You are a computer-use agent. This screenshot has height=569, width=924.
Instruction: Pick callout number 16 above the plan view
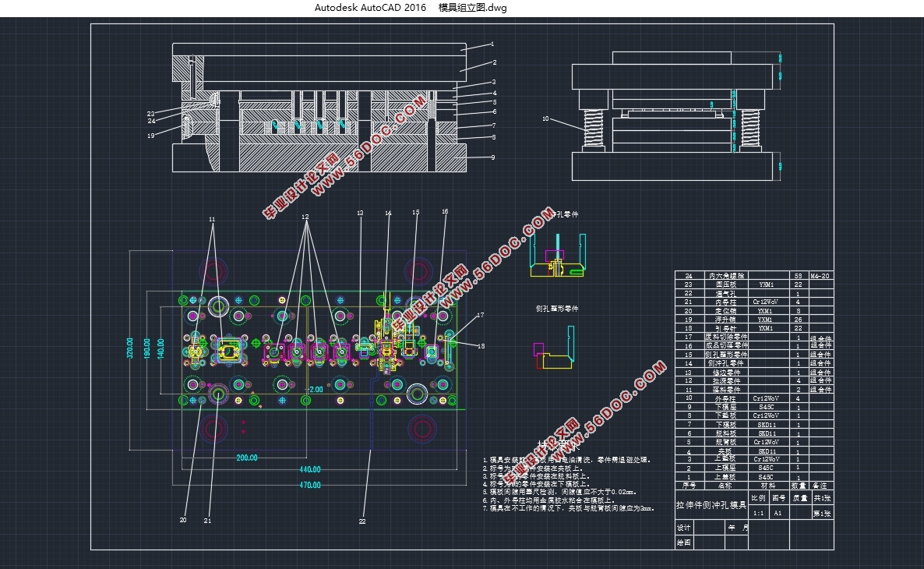point(445,211)
